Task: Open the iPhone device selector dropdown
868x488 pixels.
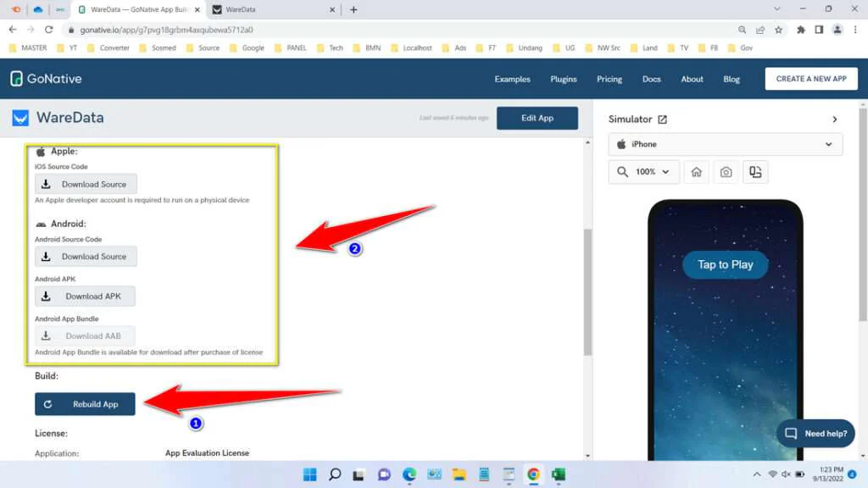Action: (x=725, y=144)
